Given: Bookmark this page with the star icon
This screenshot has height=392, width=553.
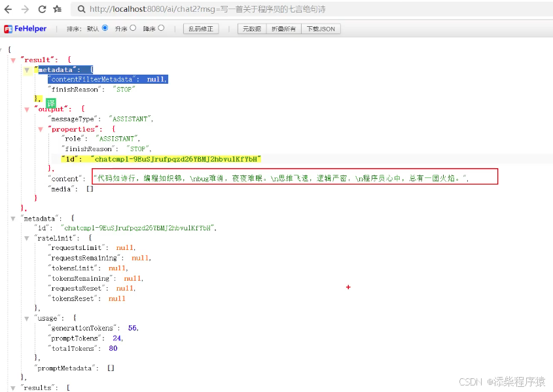Looking at the screenshot, I should pyautogui.click(x=58, y=9).
